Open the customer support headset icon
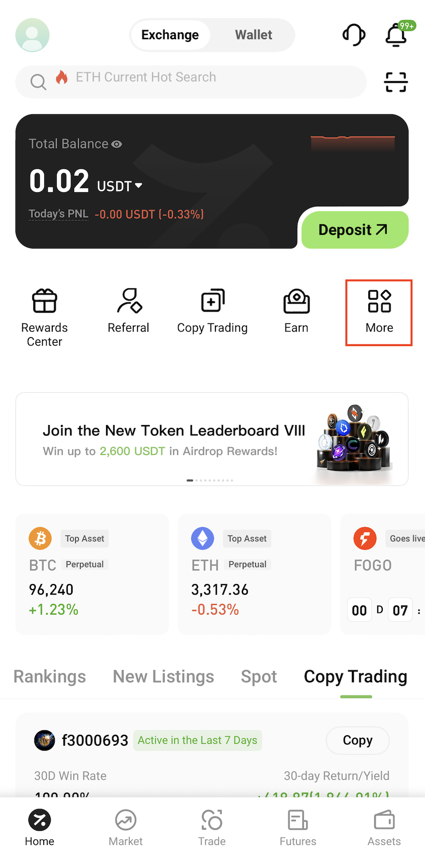Viewport: 425px width, 868px height. point(354,35)
